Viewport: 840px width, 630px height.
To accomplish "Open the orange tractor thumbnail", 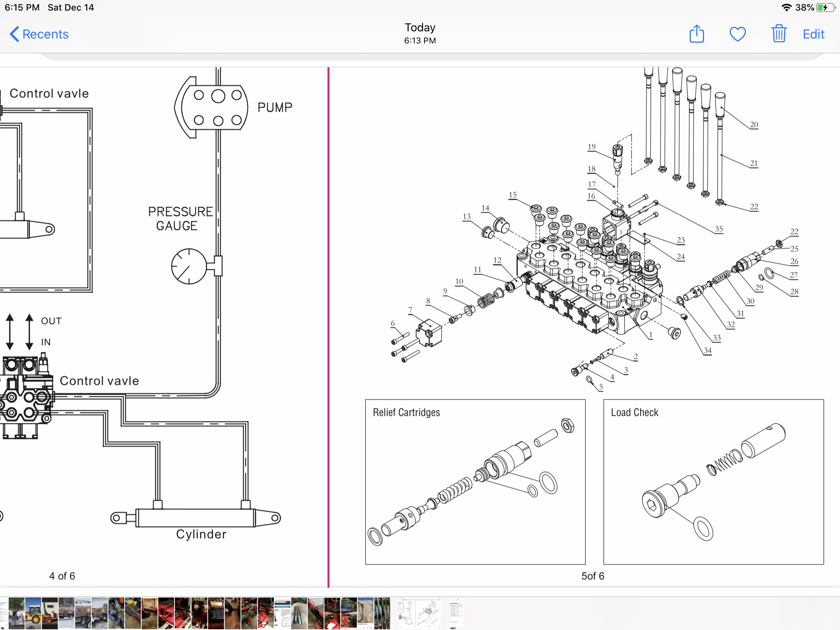I will point(50,613).
